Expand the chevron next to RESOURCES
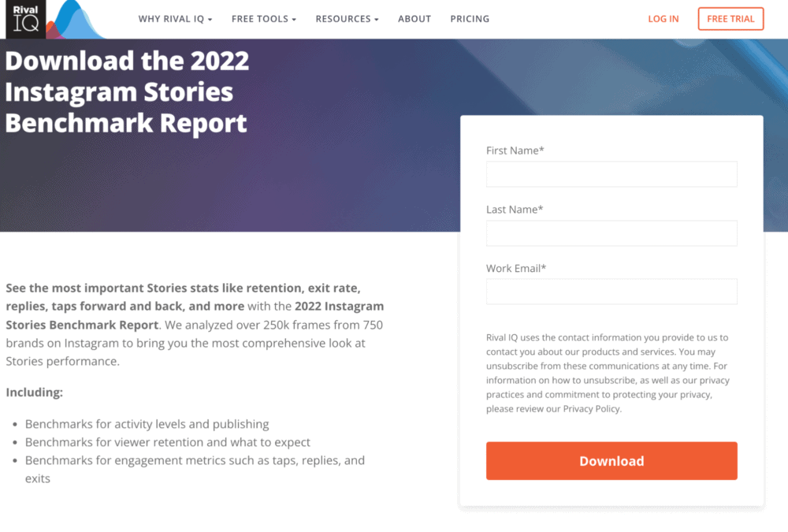 coord(376,19)
